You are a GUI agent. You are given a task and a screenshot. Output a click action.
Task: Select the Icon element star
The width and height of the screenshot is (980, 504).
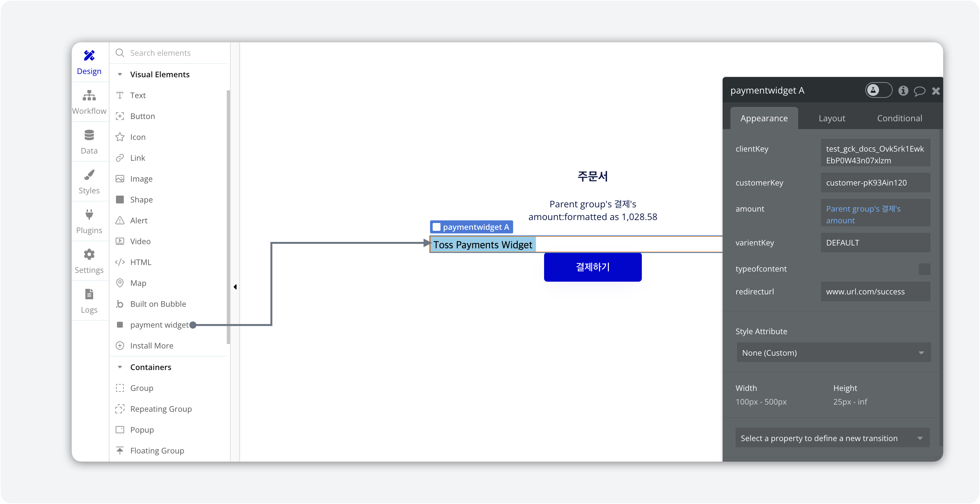tap(120, 137)
